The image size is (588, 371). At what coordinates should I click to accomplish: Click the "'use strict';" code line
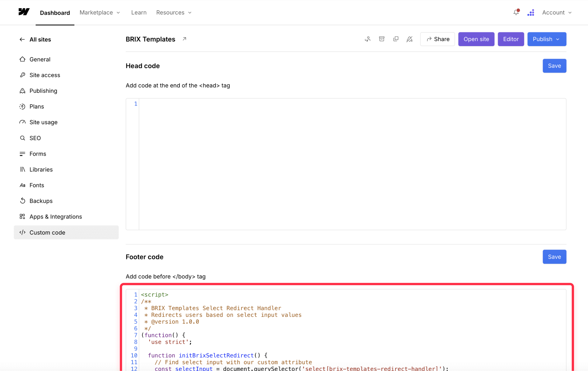(x=170, y=342)
